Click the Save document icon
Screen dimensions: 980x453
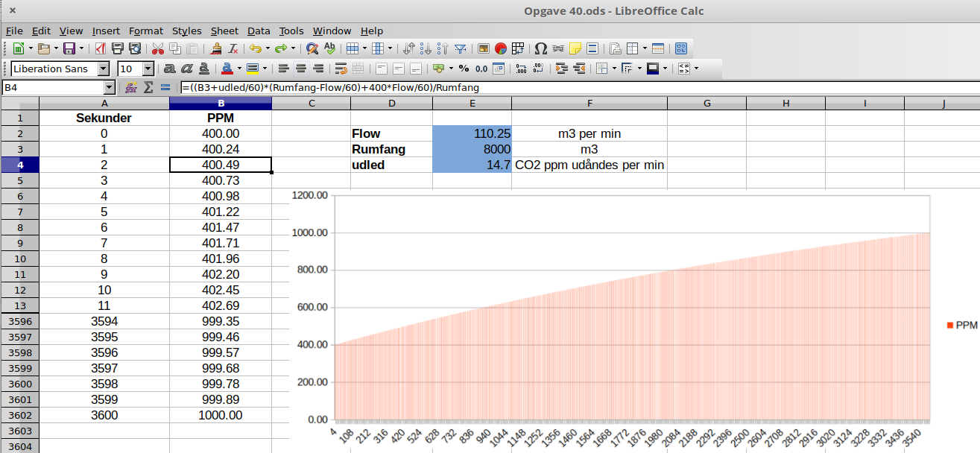[69, 49]
